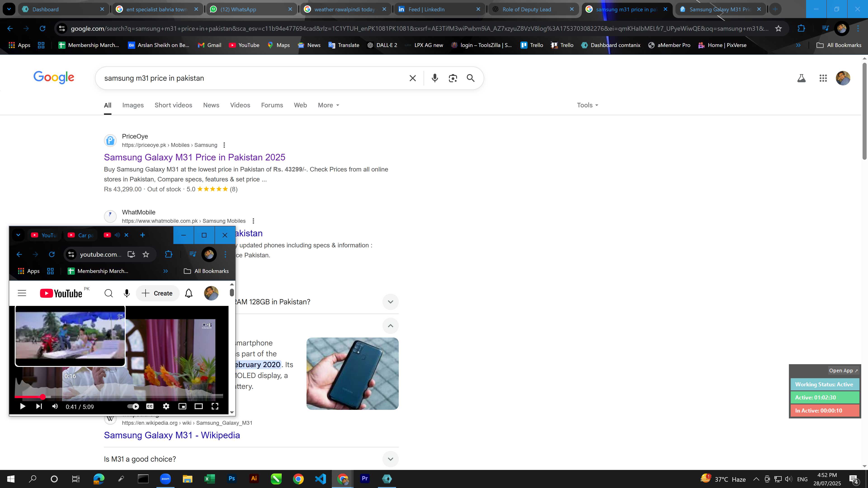This screenshot has width=868, height=488.
Task: Open YouTube notifications bell
Action: pos(189,293)
